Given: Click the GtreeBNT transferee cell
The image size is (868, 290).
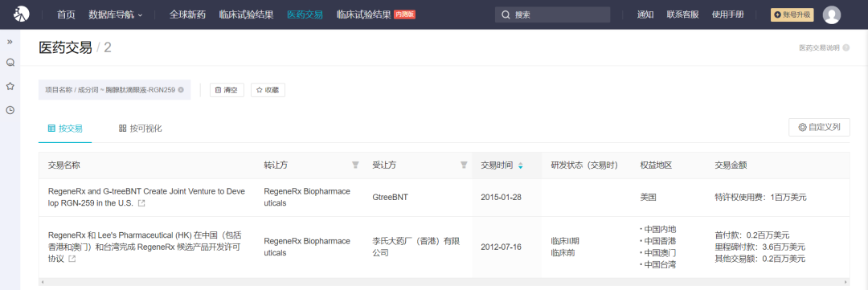Looking at the screenshot, I should pyautogui.click(x=391, y=198).
